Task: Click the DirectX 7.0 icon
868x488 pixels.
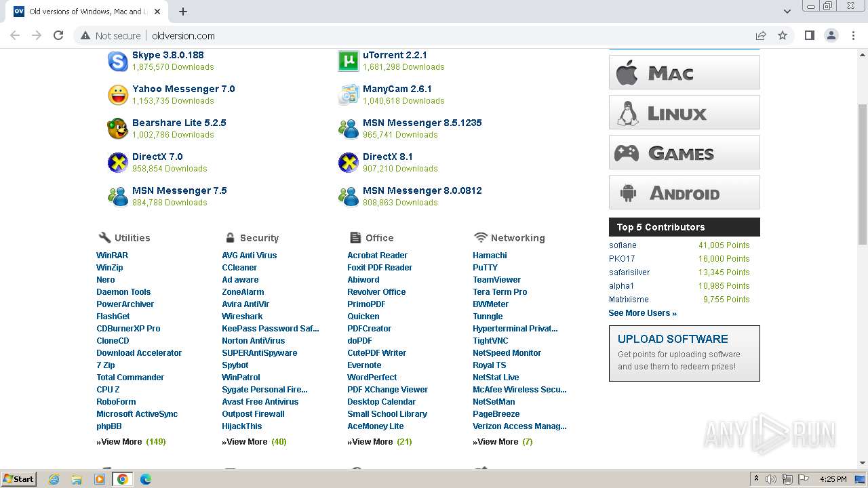Action: click(118, 163)
